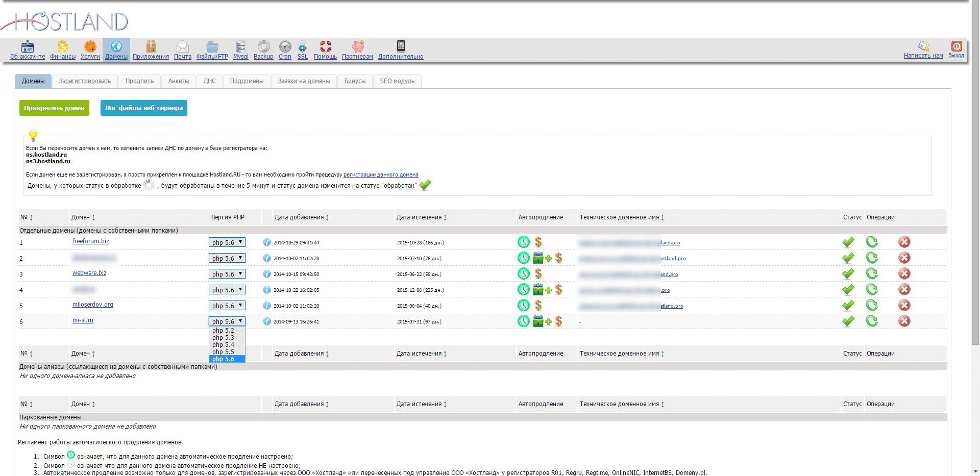
Task: Open PHP version dropdown for freeforum.biz
Action: tap(227, 242)
